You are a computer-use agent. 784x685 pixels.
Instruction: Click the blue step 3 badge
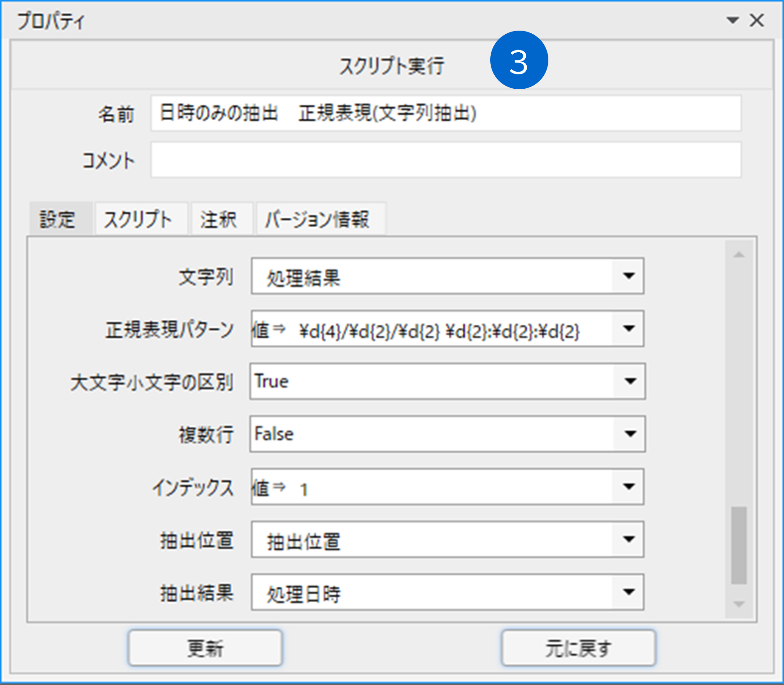tap(519, 60)
